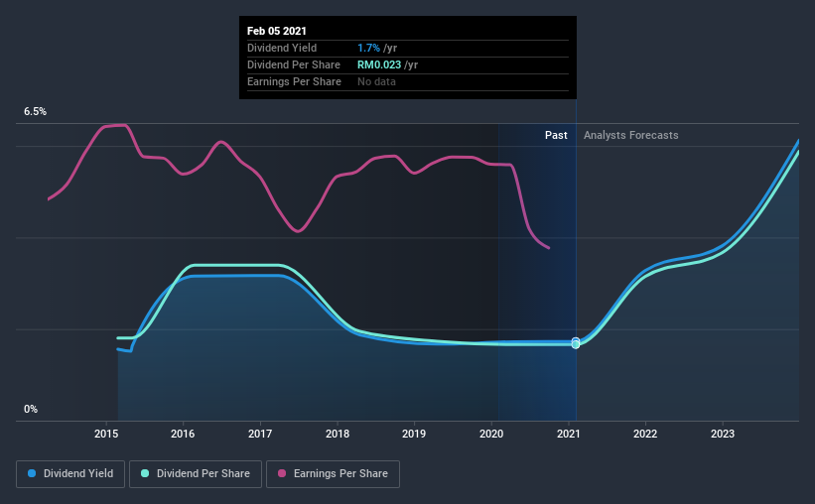Click the teal Dividend Per Share legend dot
This screenshot has width=815, height=504.
[145, 473]
